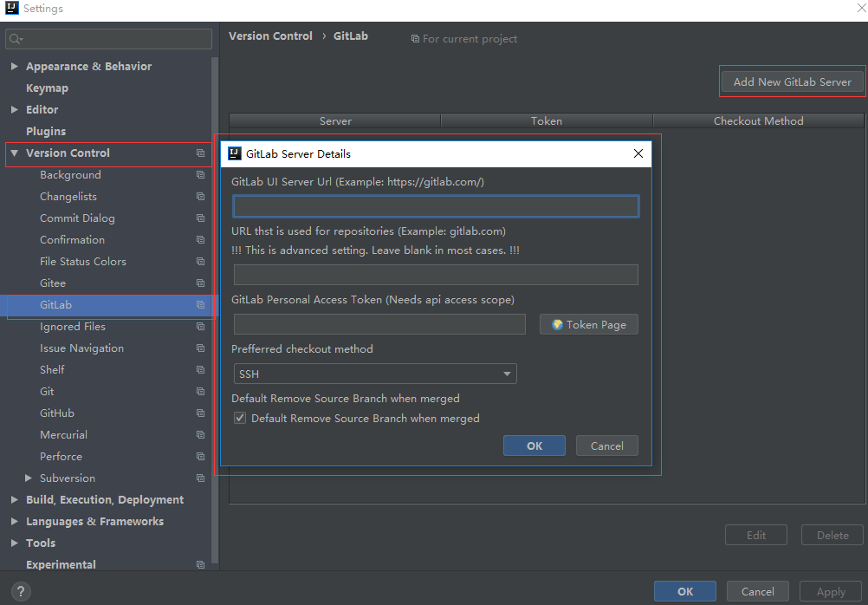868x605 pixels.
Task: Open the Mercurial settings page
Action: point(63,435)
